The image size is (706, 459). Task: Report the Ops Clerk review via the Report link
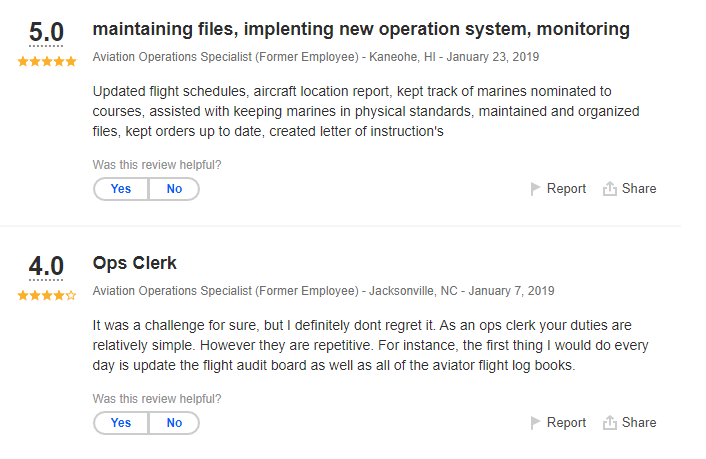pos(566,423)
